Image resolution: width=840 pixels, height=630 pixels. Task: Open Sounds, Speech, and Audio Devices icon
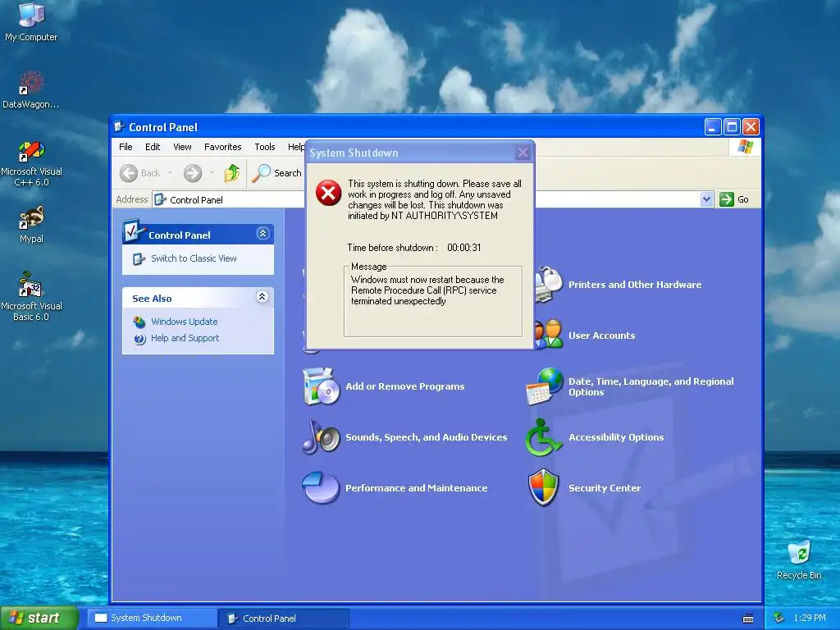pos(321,437)
